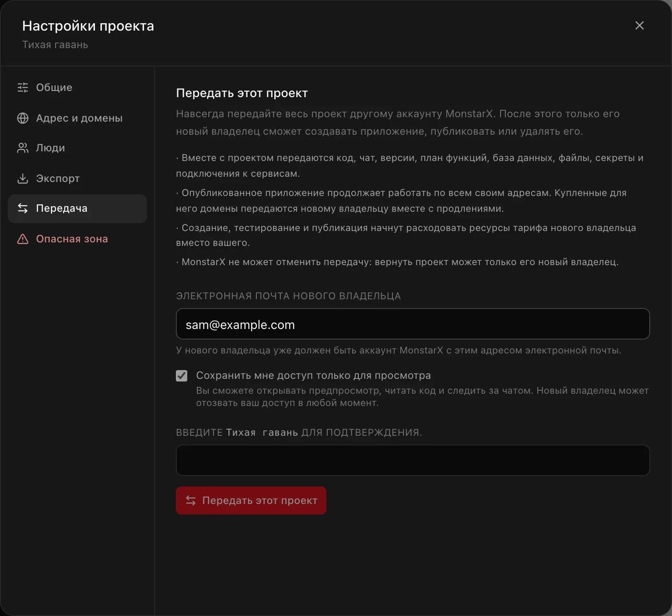672x616 pixels.
Task: Untick the Сохранить мне доступ только для просмотра checkbox
Action: click(182, 376)
